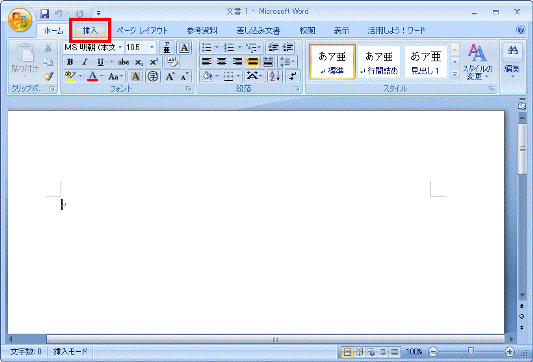Open the Font group dialog launcher
This screenshot has width=533, height=362.
[188, 89]
